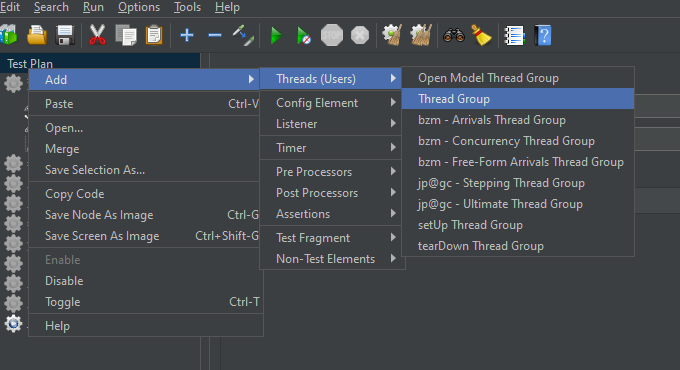Expand the Assertions submenu
This screenshot has width=680, height=370.
tap(331, 214)
